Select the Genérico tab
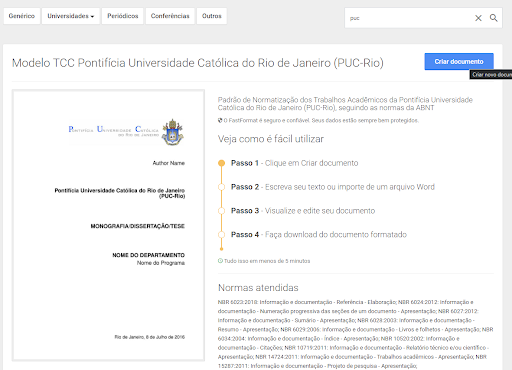The height and width of the screenshot is (370, 512). [x=22, y=16]
